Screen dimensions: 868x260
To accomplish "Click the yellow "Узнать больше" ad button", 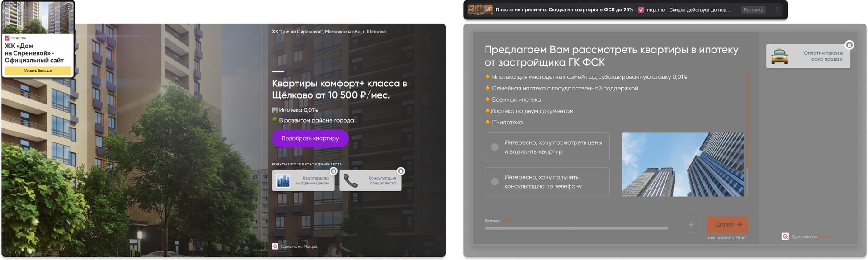I will (38, 71).
